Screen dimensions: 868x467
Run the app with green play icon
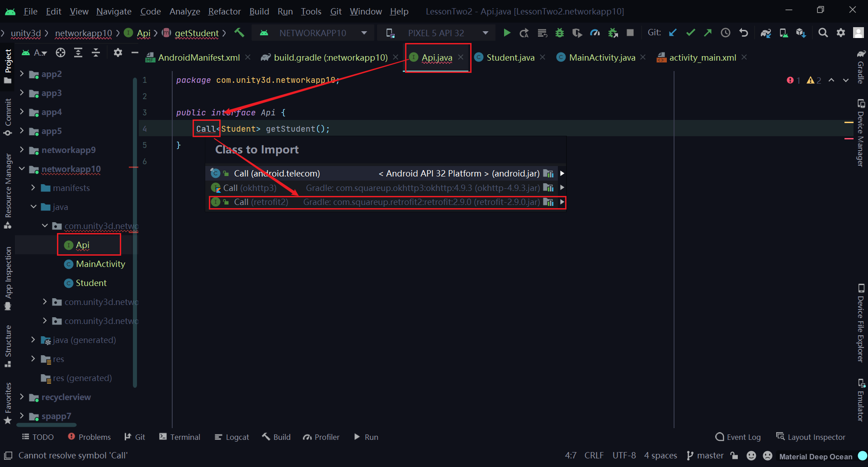coord(507,33)
